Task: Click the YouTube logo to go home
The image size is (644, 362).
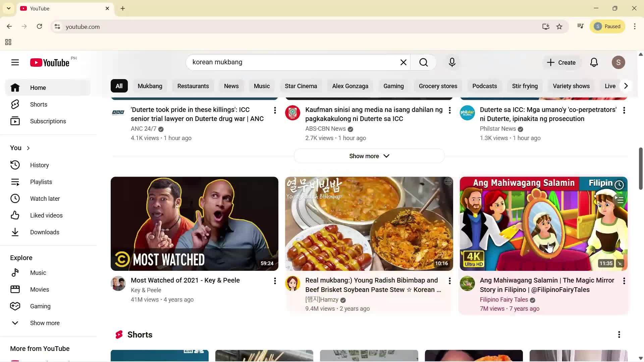Action: click(x=50, y=62)
